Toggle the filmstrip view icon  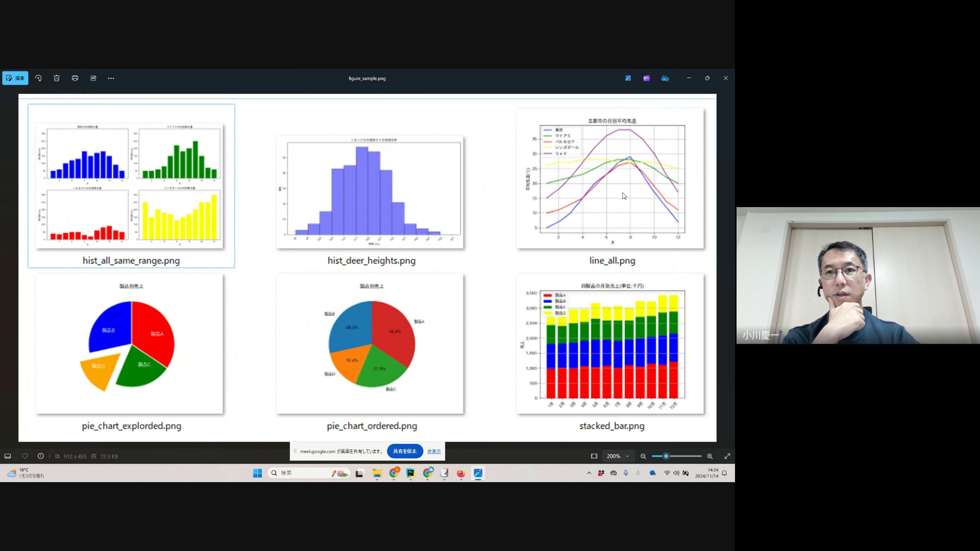8,456
